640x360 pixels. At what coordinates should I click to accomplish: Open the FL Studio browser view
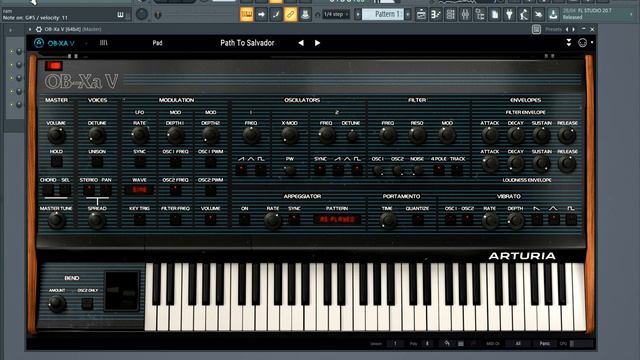coord(480,15)
